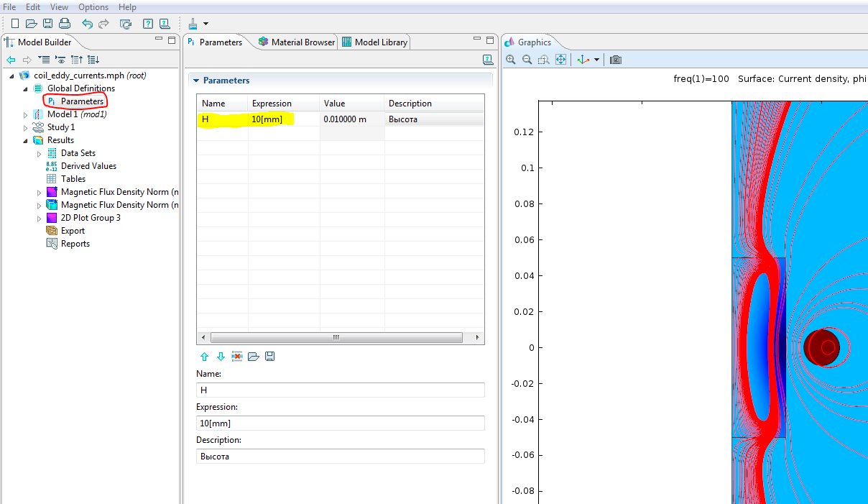This screenshot has height=504, width=868.
Task: Save parameters to file icon
Action: [x=270, y=357]
